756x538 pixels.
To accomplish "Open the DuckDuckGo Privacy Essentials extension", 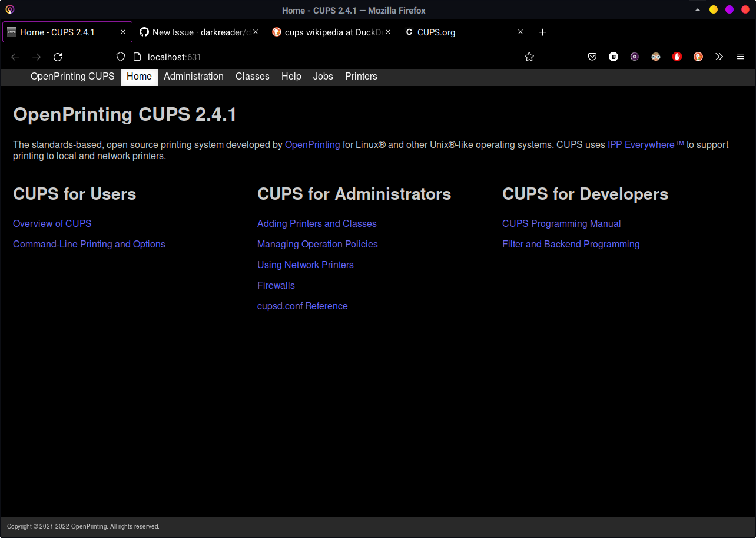I will click(698, 57).
